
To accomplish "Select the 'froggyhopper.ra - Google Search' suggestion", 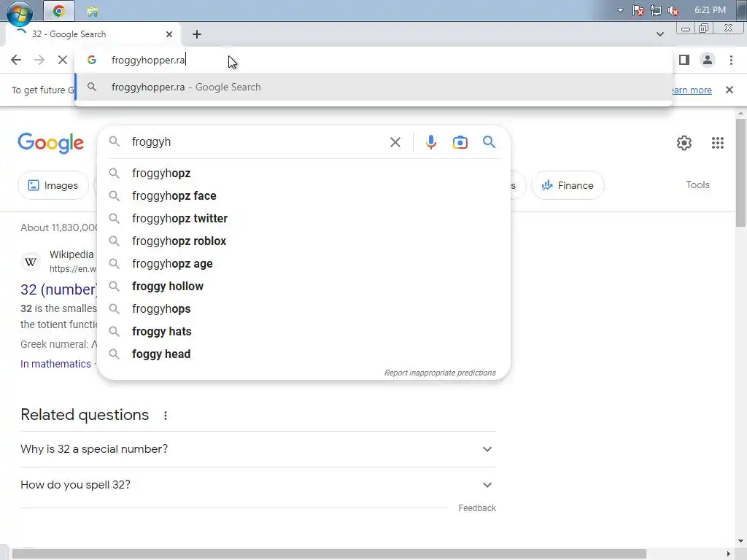I will click(x=373, y=87).
